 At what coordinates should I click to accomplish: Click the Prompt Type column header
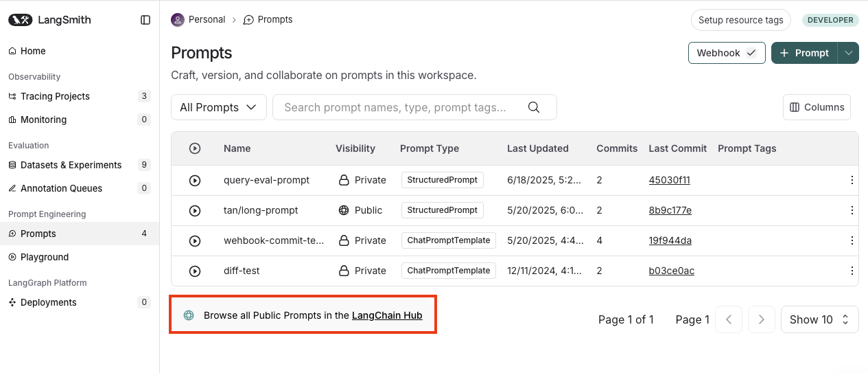[x=430, y=148]
